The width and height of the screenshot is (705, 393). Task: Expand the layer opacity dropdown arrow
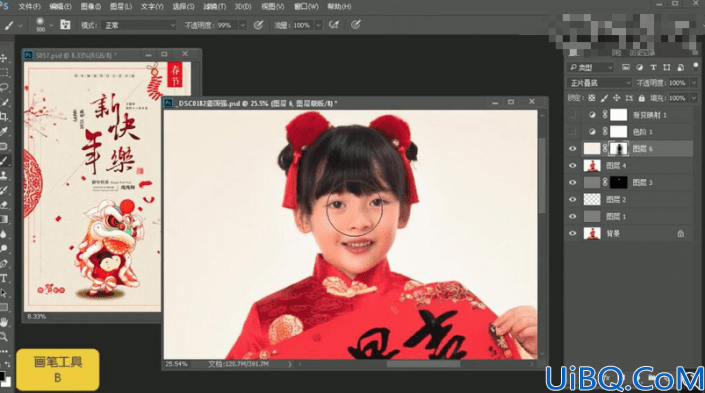click(694, 83)
